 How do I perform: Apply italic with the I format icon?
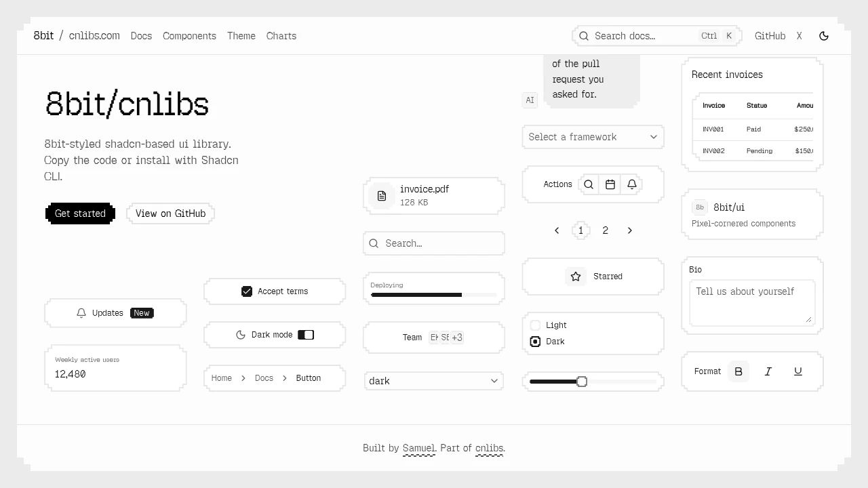(x=768, y=371)
